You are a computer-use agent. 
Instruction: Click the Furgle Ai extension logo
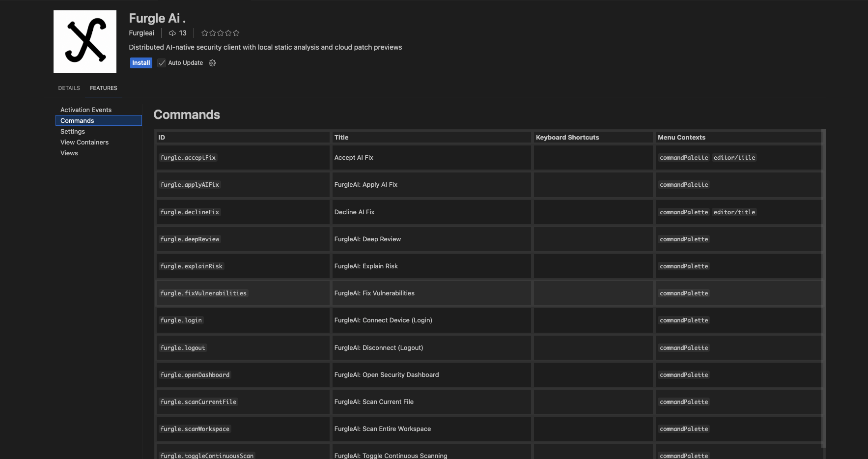85,42
